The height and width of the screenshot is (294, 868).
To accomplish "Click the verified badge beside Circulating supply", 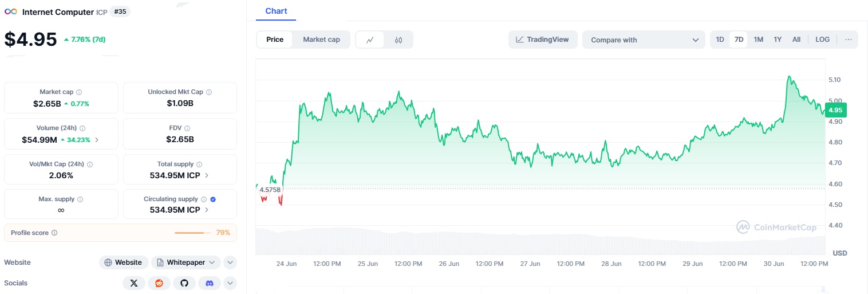I will point(213,199).
